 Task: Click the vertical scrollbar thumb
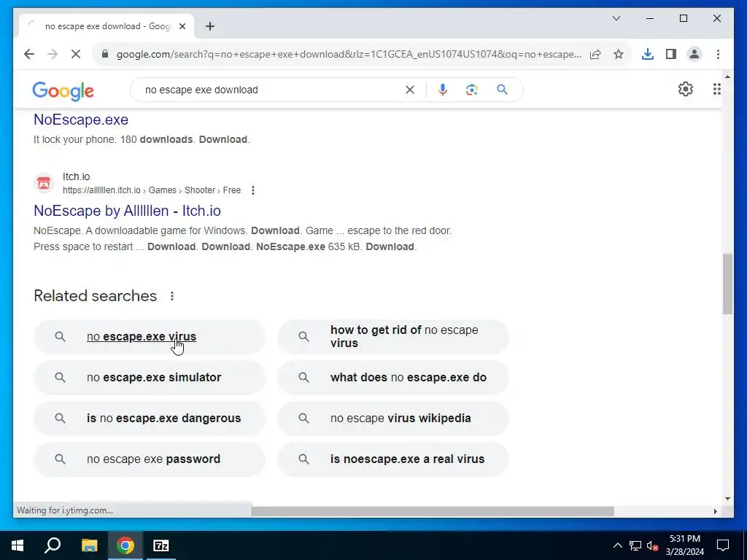(x=727, y=284)
